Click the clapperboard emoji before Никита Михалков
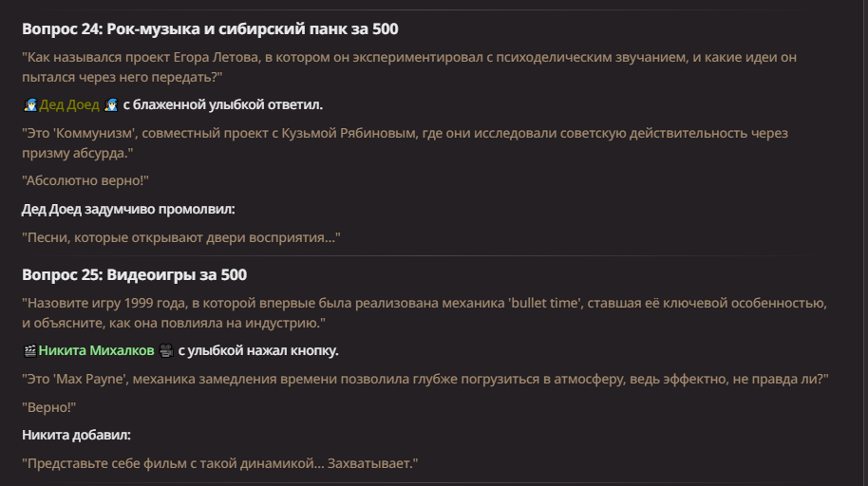868x486 pixels. click(x=29, y=350)
